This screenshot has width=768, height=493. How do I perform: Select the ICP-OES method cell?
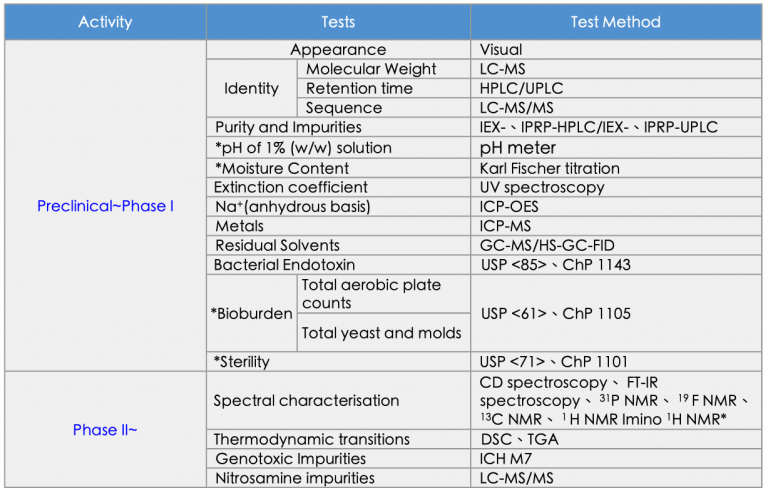[616, 207]
